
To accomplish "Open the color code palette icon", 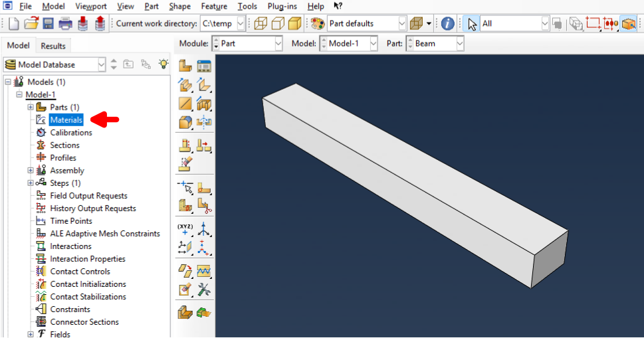I will [318, 24].
